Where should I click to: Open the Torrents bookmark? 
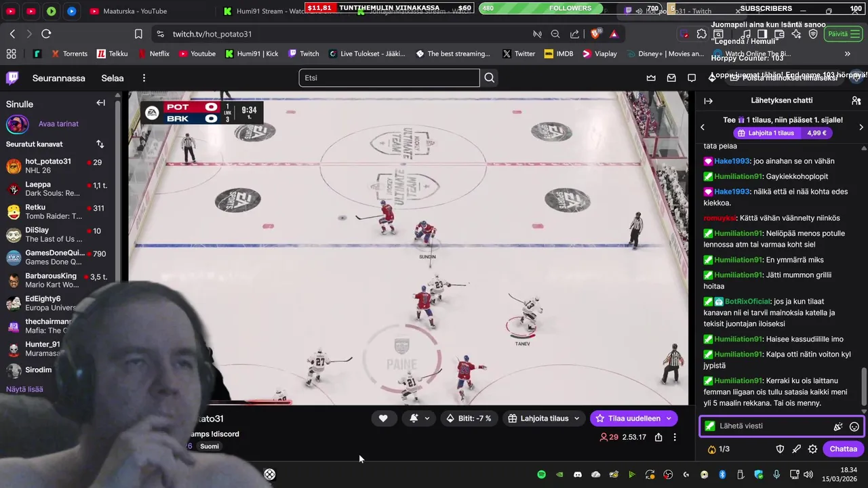68,54
